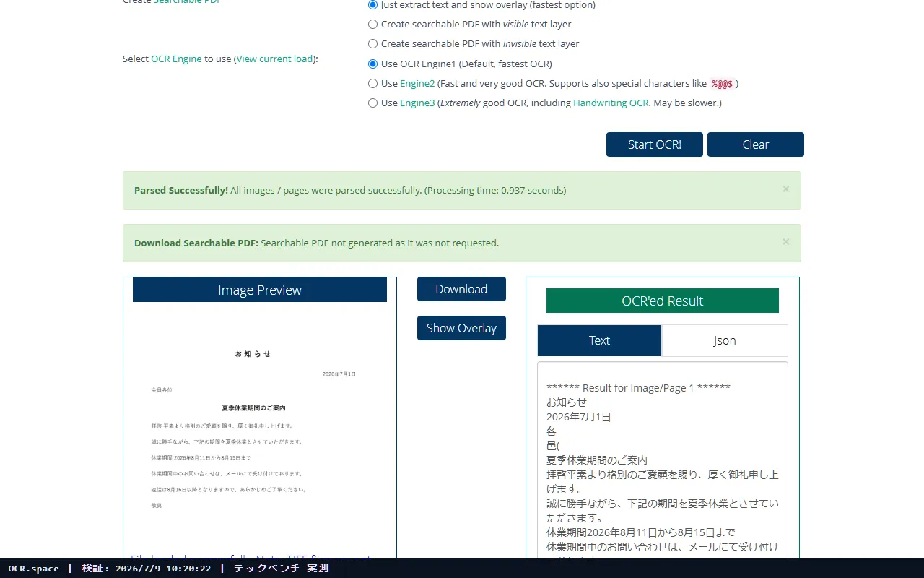This screenshot has width=924, height=578.
Task: Switch to the Text result tab
Action: [x=599, y=340]
